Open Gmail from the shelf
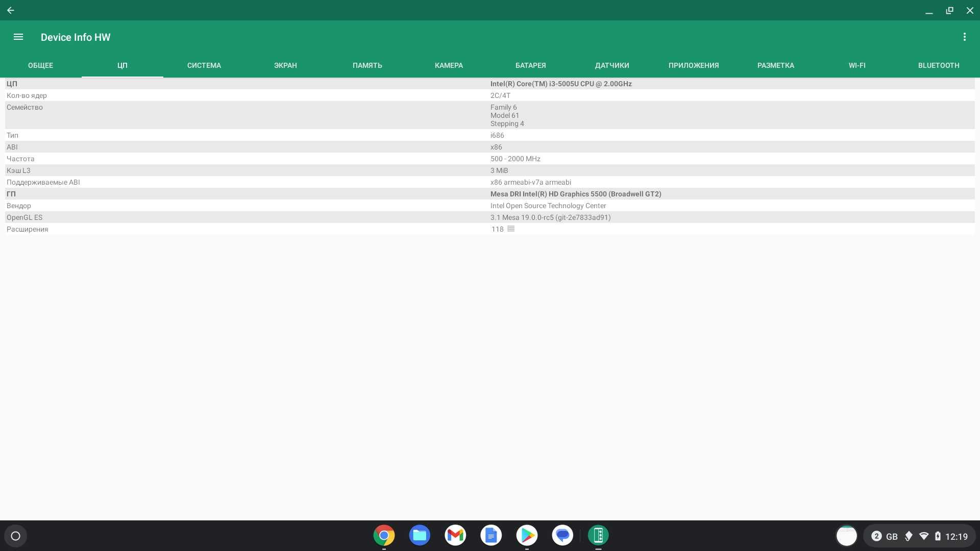This screenshot has width=980, height=551. pyautogui.click(x=455, y=535)
